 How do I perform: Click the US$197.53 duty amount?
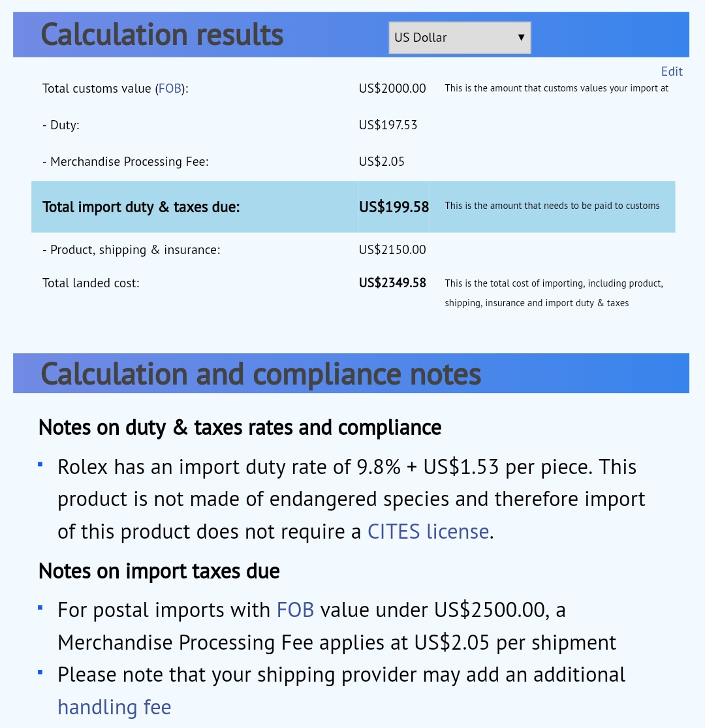pyautogui.click(x=388, y=125)
